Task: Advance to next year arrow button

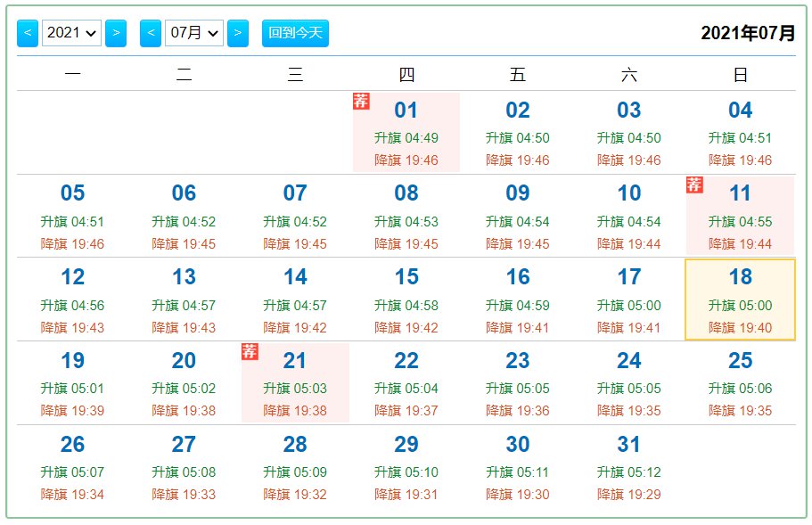Action: [x=116, y=33]
